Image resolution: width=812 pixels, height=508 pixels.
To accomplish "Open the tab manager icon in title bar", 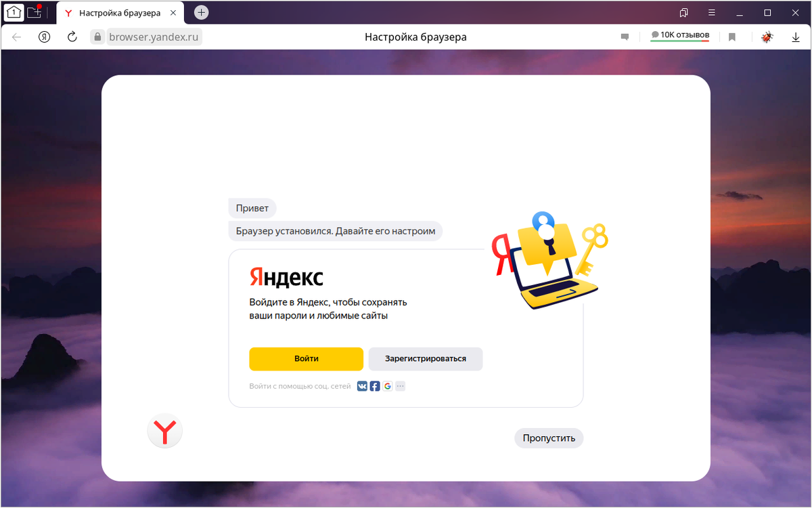I will pos(684,12).
